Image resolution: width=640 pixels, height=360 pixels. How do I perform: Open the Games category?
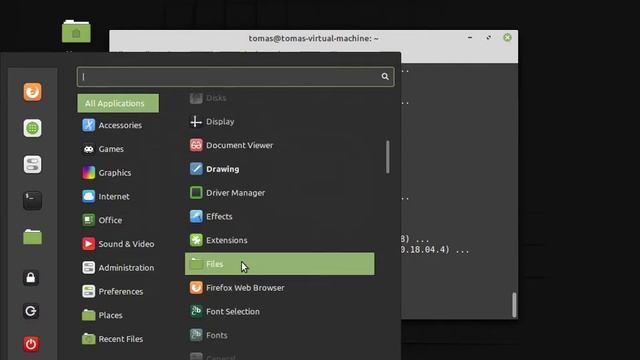point(118,149)
